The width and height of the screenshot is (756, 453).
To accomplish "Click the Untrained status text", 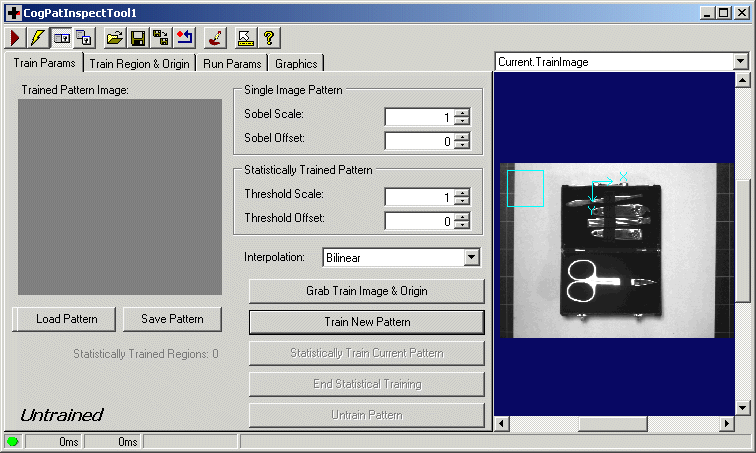I will 62,415.
